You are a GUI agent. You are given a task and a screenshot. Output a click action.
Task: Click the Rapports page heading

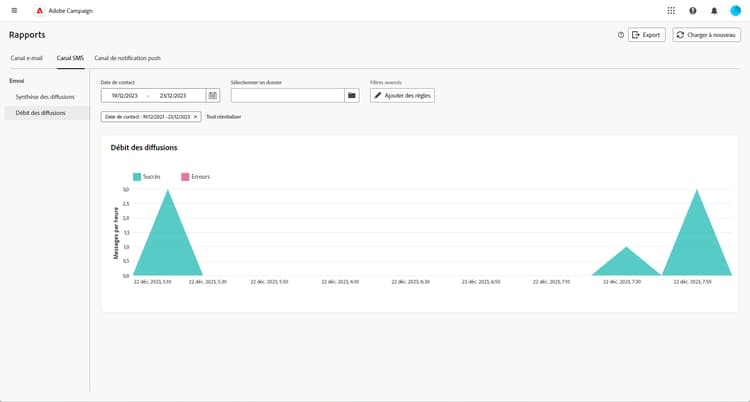(x=27, y=35)
